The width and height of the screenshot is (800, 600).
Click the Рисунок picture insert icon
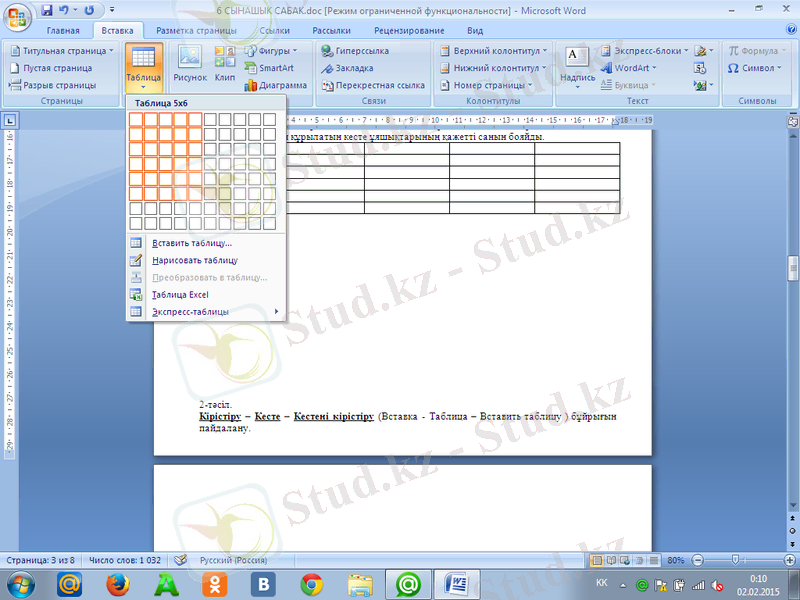(x=189, y=64)
